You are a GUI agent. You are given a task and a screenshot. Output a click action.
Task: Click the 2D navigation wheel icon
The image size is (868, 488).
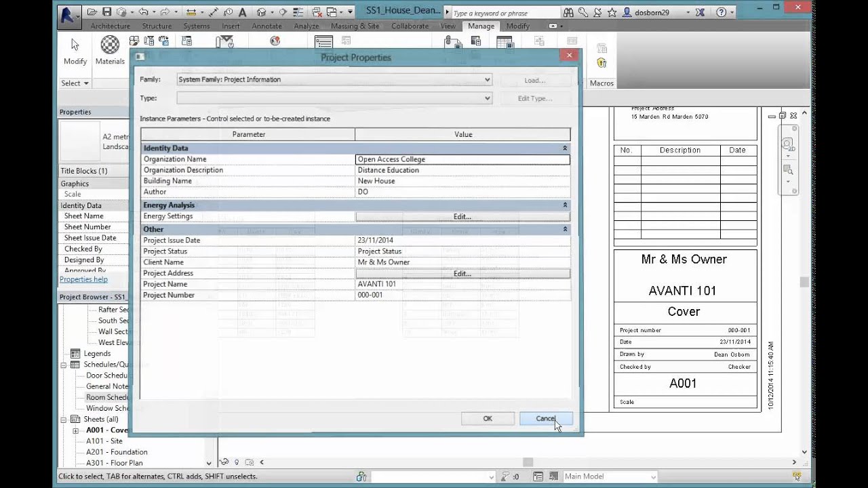pos(787,144)
